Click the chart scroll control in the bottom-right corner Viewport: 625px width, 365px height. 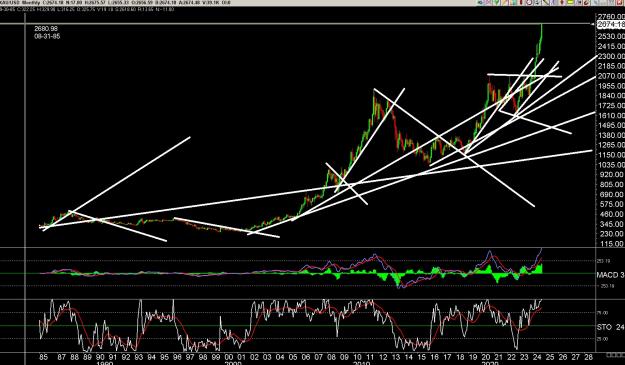tap(614, 354)
